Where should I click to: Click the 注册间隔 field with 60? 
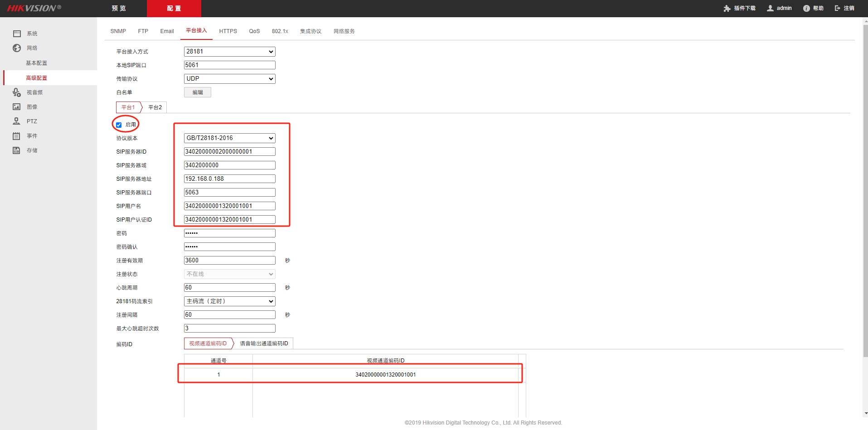230,315
